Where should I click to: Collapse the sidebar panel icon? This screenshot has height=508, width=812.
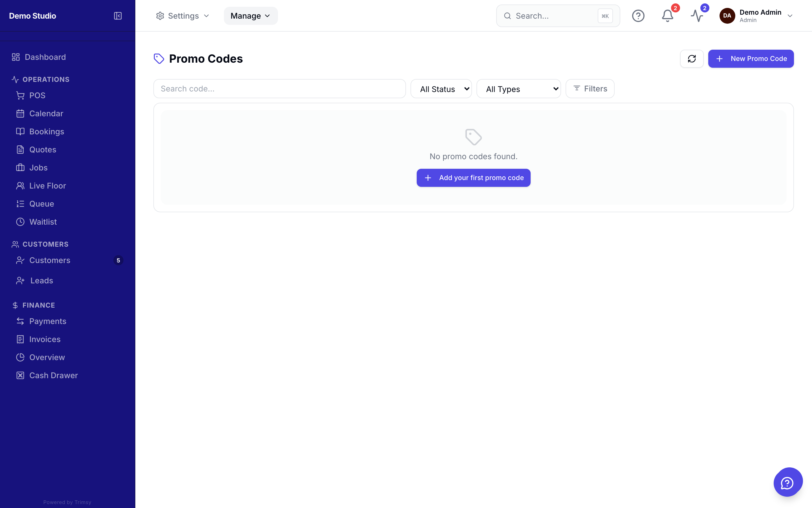click(x=118, y=16)
